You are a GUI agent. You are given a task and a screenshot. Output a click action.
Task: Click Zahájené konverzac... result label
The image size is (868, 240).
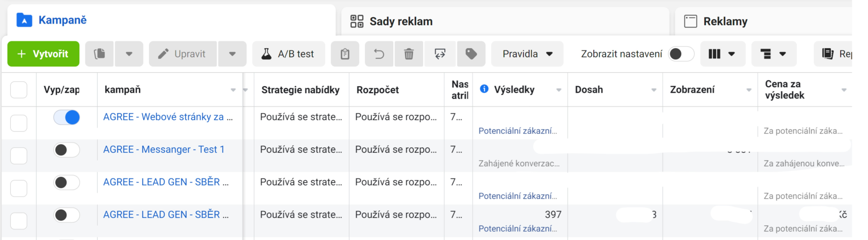519,163
